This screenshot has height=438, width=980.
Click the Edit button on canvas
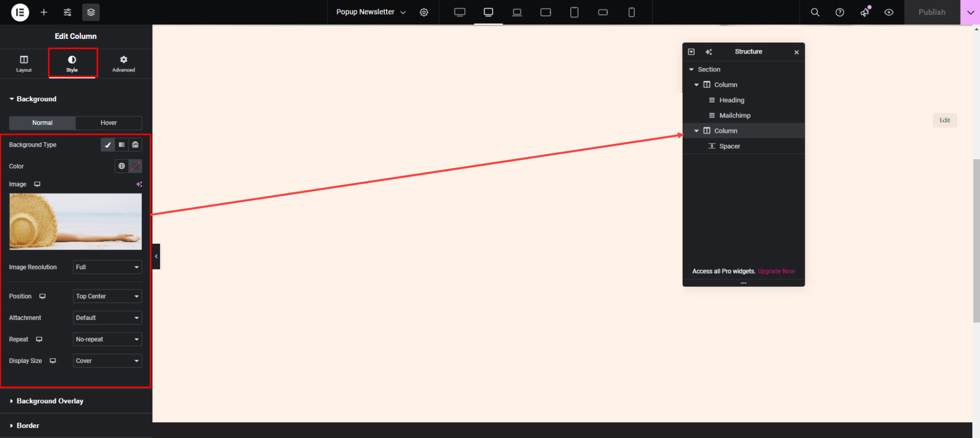pyautogui.click(x=945, y=120)
